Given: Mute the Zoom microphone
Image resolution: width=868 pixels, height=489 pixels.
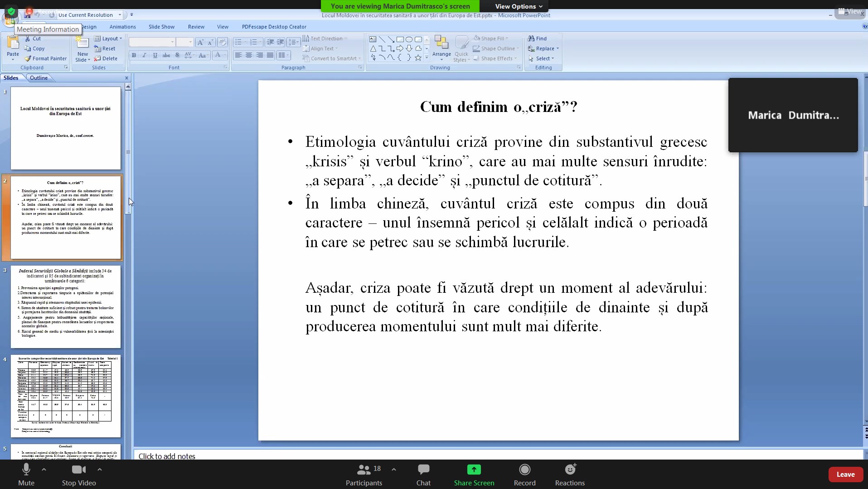Looking at the screenshot, I should [26, 474].
